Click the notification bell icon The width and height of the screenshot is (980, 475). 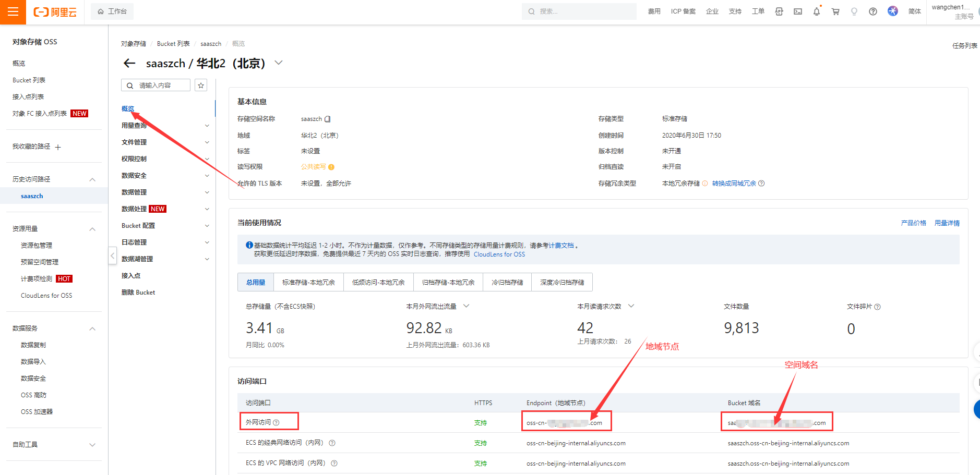point(817,11)
